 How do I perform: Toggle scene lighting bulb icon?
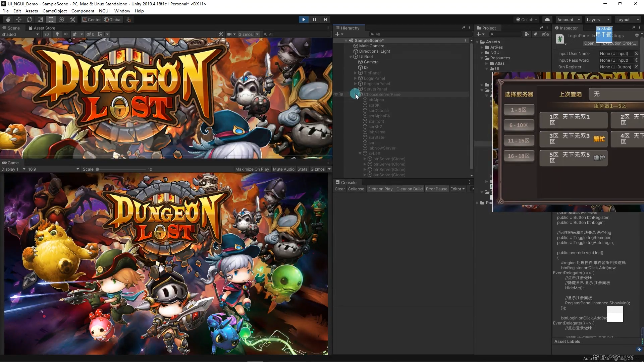click(57, 34)
